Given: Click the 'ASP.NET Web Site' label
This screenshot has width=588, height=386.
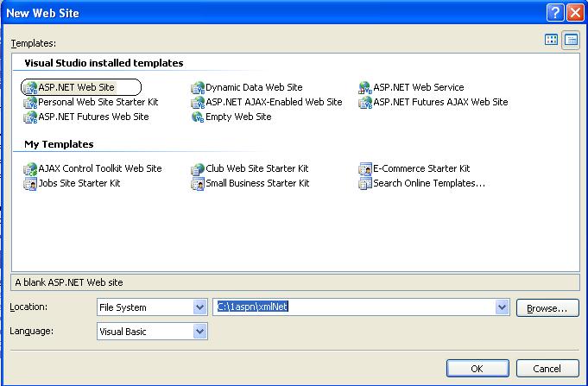Looking at the screenshot, I should (76, 87).
